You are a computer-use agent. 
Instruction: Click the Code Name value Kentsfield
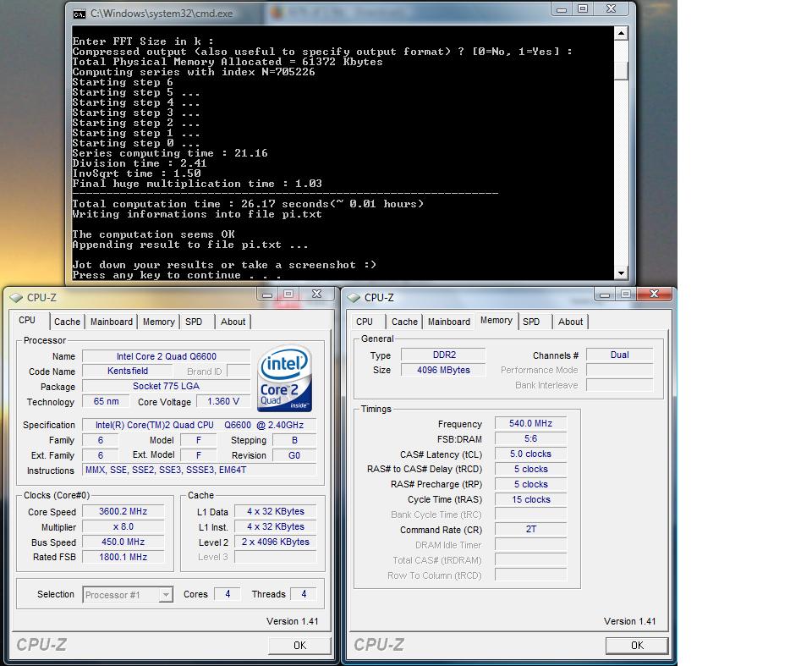128,372
